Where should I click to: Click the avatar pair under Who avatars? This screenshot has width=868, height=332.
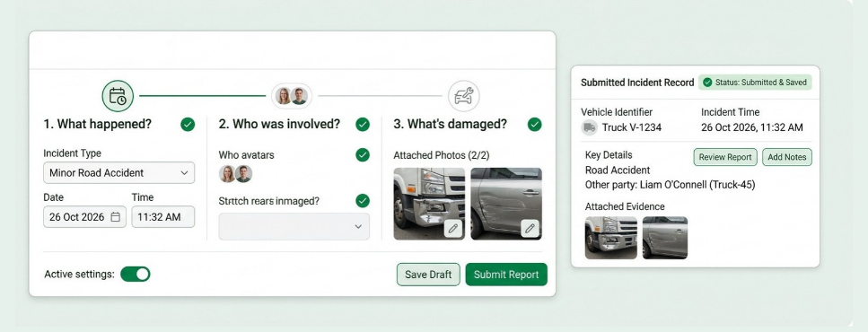(x=236, y=174)
